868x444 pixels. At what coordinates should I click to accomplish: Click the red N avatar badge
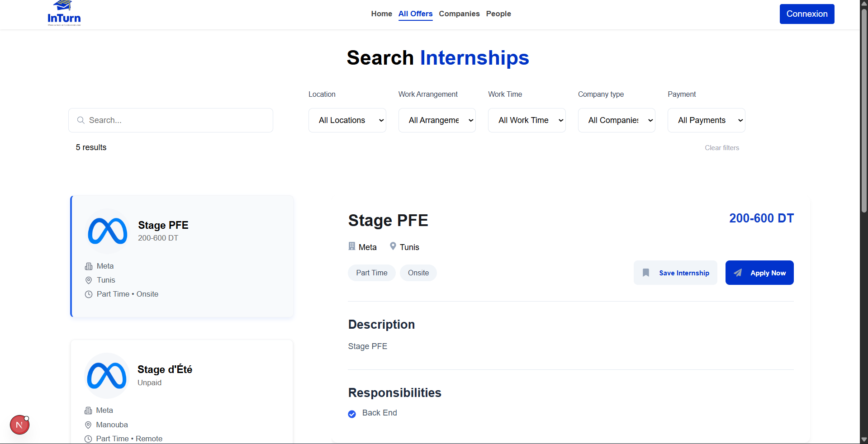[x=19, y=425]
